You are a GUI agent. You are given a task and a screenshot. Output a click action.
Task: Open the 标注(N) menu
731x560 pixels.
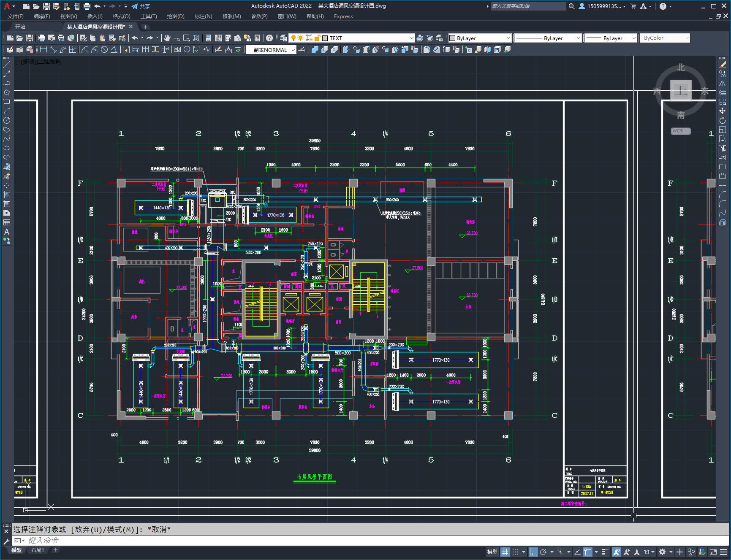point(203,16)
